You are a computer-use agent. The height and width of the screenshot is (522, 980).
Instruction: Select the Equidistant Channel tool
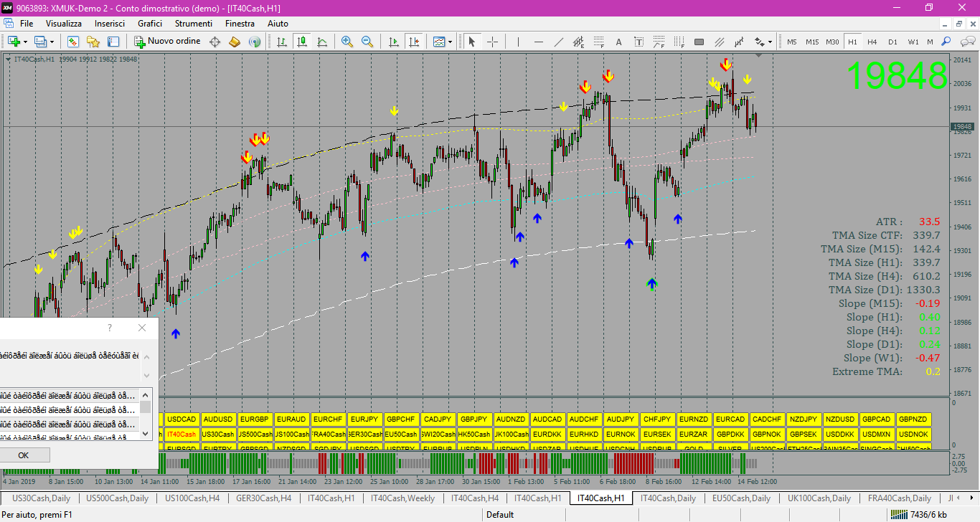[x=578, y=42]
